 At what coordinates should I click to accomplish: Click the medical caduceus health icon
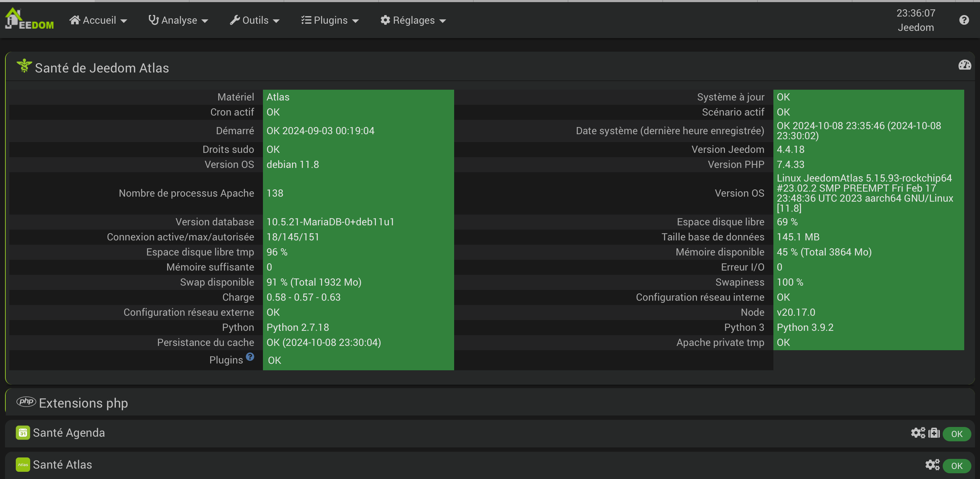pos(24,66)
